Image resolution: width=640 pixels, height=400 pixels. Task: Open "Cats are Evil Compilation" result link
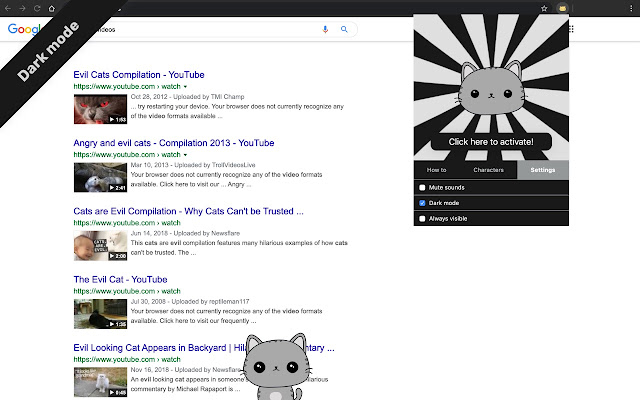coord(188,211)
